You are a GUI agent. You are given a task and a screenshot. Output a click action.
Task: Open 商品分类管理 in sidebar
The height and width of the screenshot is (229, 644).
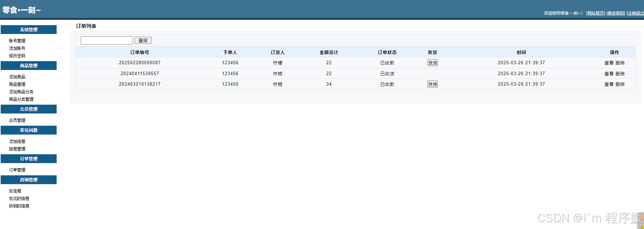[21, 99]
